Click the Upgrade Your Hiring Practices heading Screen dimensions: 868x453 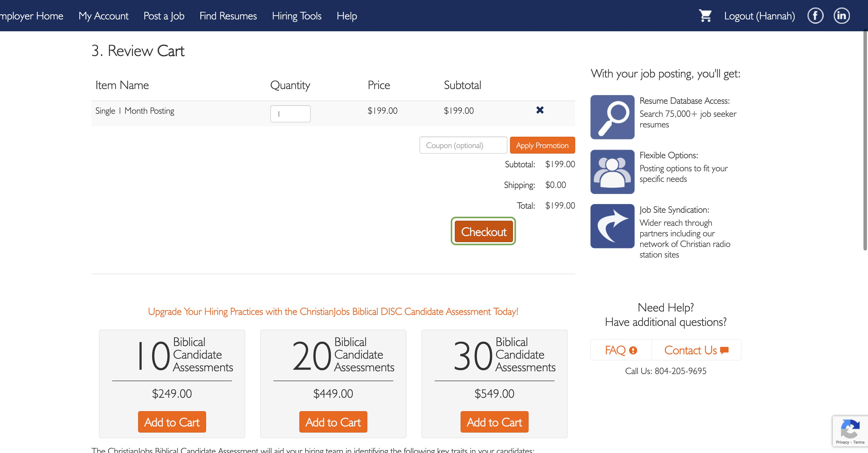click(x=333, y=311)
